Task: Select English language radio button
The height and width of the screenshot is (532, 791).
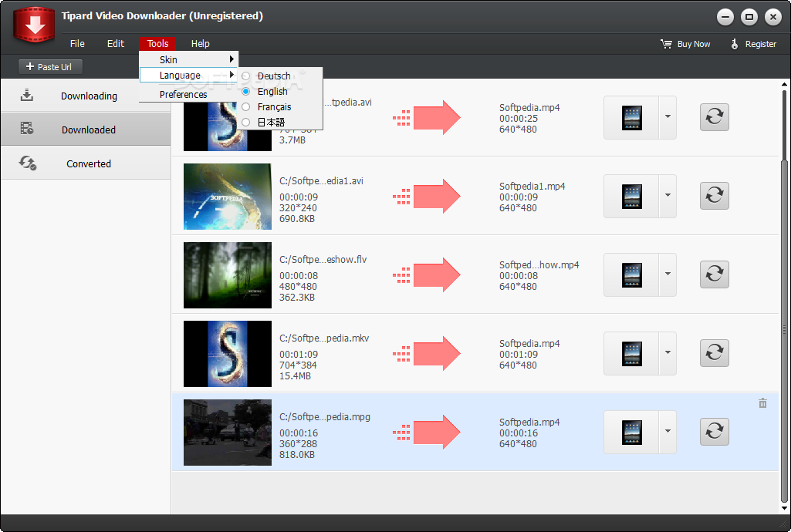Action: coord(245,91)
